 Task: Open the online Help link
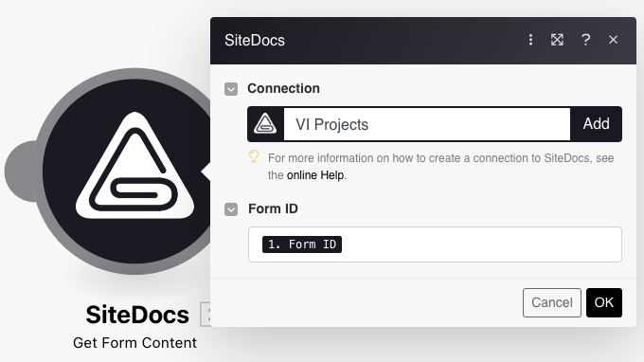(315, 175)
